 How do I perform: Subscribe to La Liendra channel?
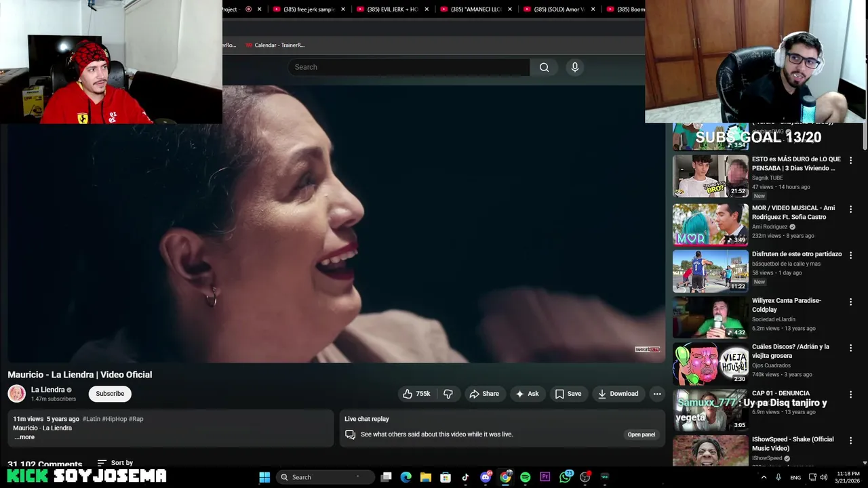point(110,394)
